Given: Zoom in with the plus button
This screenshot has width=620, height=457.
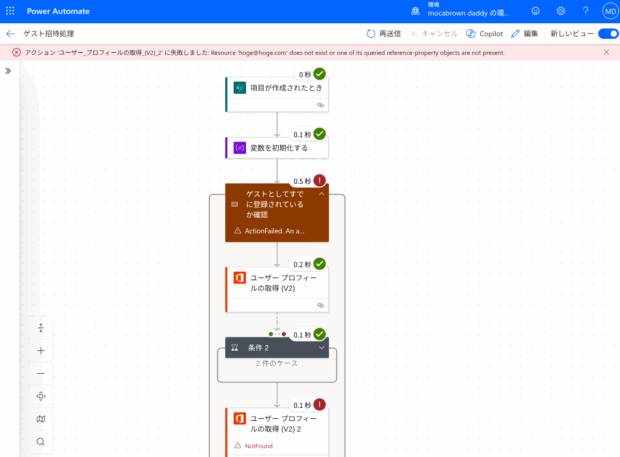Looking at the screenshot, I should click(x=41, y=351).
